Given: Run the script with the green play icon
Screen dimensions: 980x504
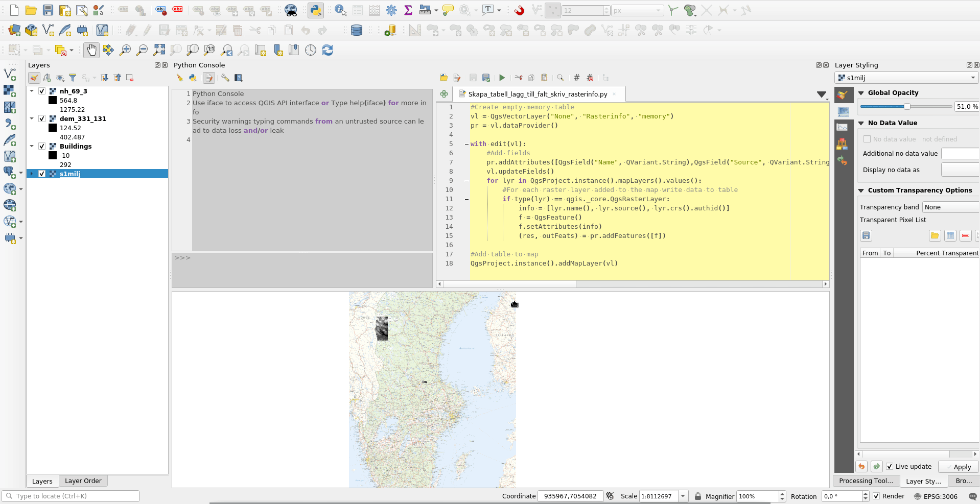Looking at the screenshot, I should (502, 78).
